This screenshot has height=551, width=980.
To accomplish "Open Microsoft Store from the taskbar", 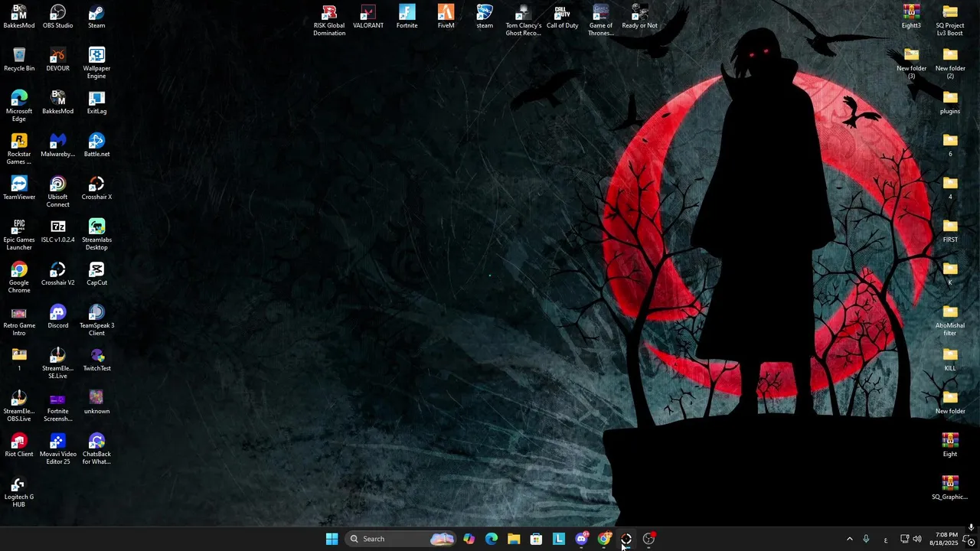I will pos(536,539).
